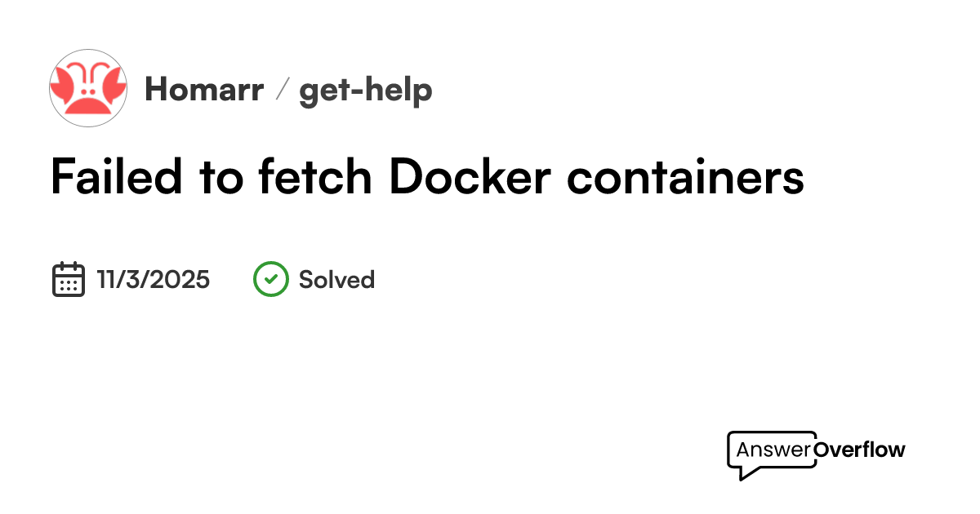980x514 pixels.
Task: Click the word Failed in the title
Action: coord(117,177)
